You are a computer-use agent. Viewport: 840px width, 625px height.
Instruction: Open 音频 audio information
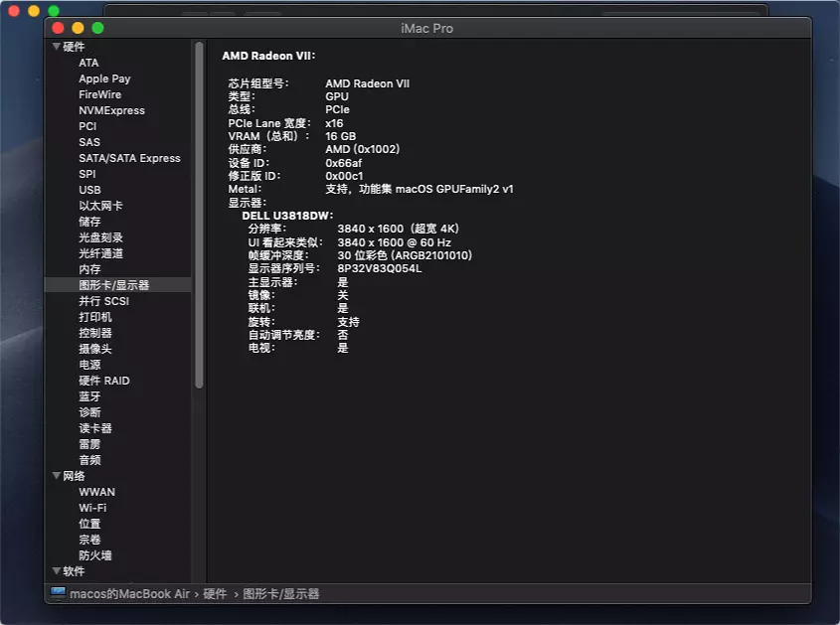(x=89, y=460)
